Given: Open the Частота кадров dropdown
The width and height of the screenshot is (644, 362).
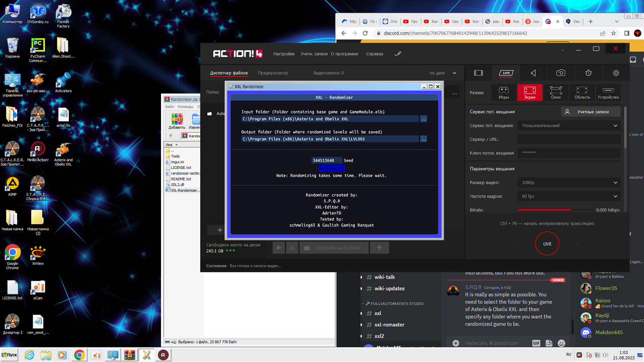Looking at the screenshot, I should coord(569,196).
